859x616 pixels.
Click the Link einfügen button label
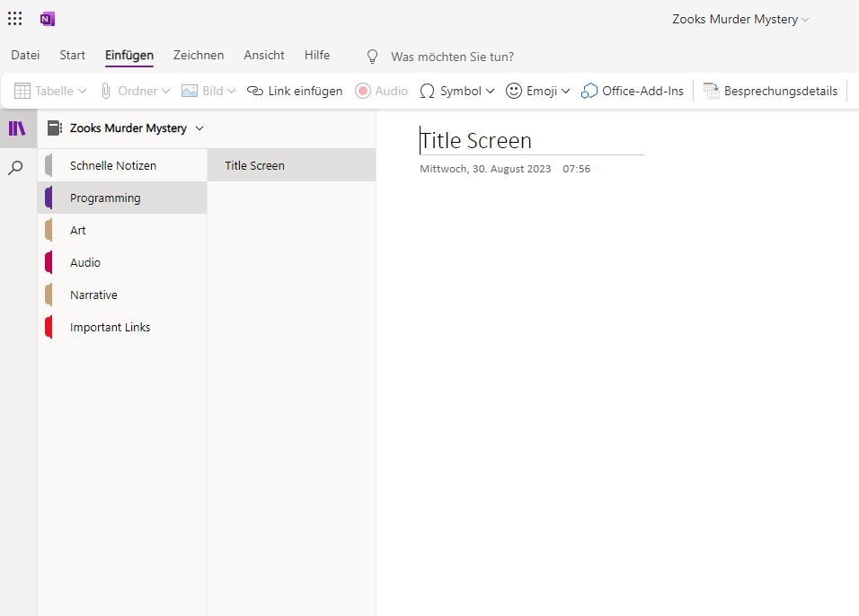pos(306,91)
